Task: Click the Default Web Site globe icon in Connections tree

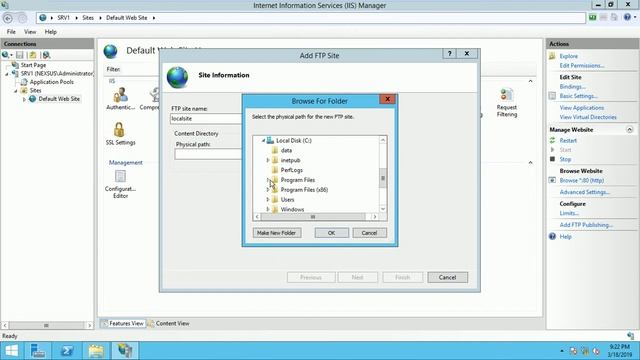Action: tap(33, 99)
